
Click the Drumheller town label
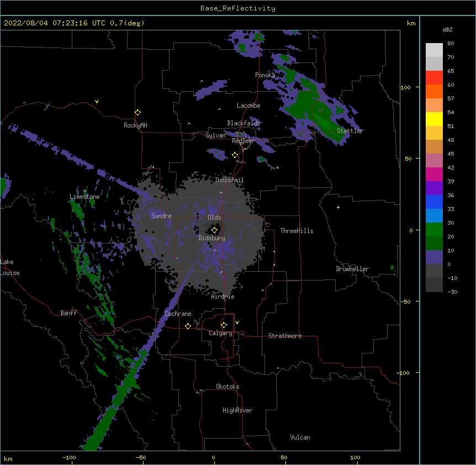pyautogui.click(x=352, y=269)
